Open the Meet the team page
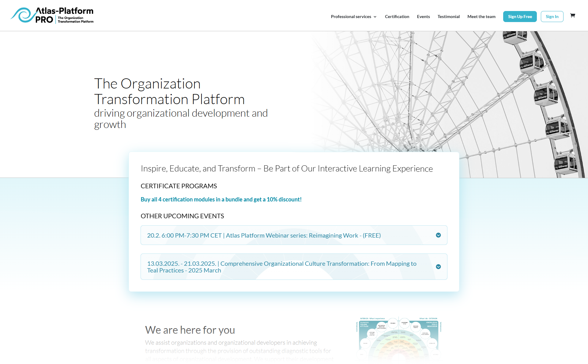Viewport: 588px width, 364px height. 481,17
